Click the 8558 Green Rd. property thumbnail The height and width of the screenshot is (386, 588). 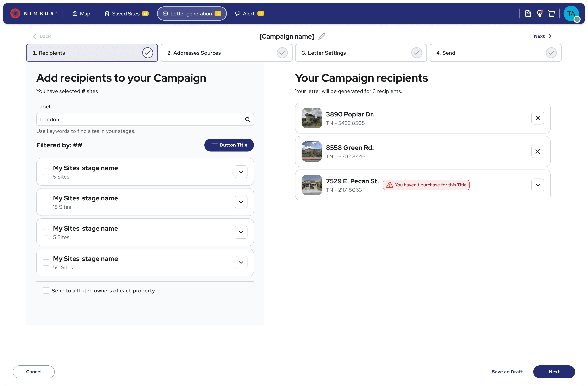coord(312,151)
